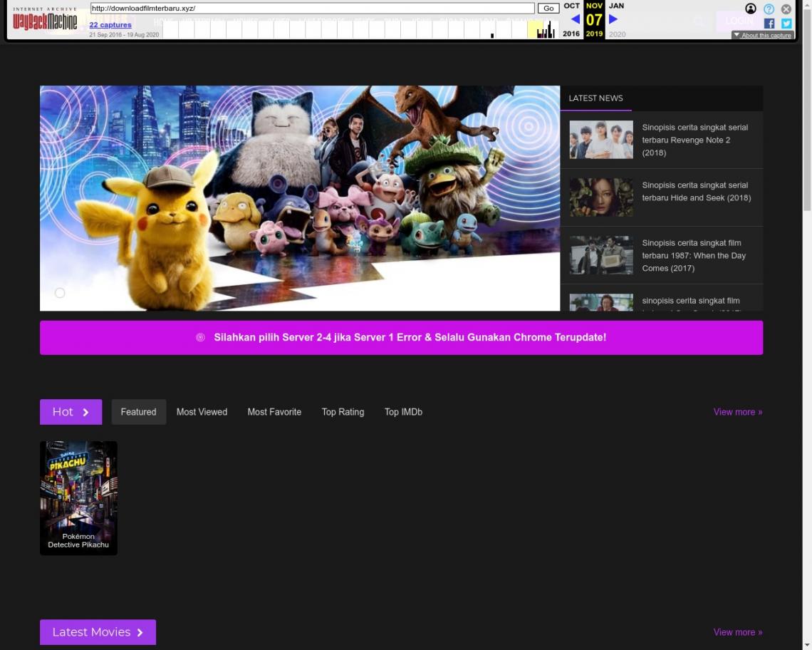
Task: Click the Hot section button
Action: click(71, 412)
